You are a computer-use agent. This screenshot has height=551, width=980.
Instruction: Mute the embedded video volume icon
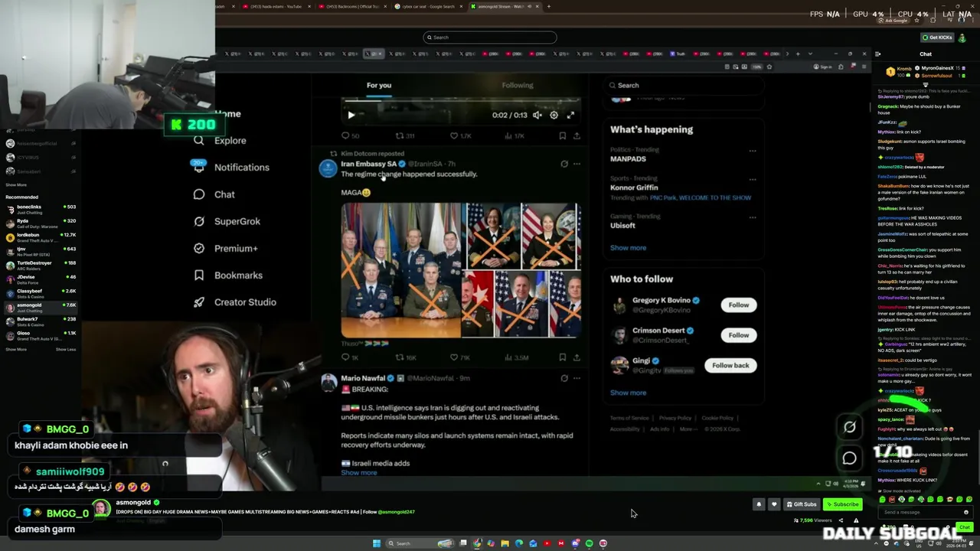coord(537,115)
